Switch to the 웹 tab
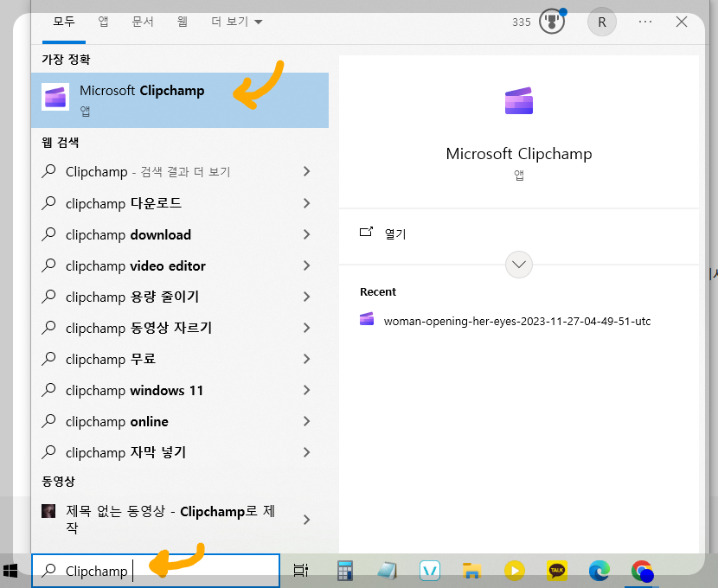 pyautogui.click(x=183, y=22)
